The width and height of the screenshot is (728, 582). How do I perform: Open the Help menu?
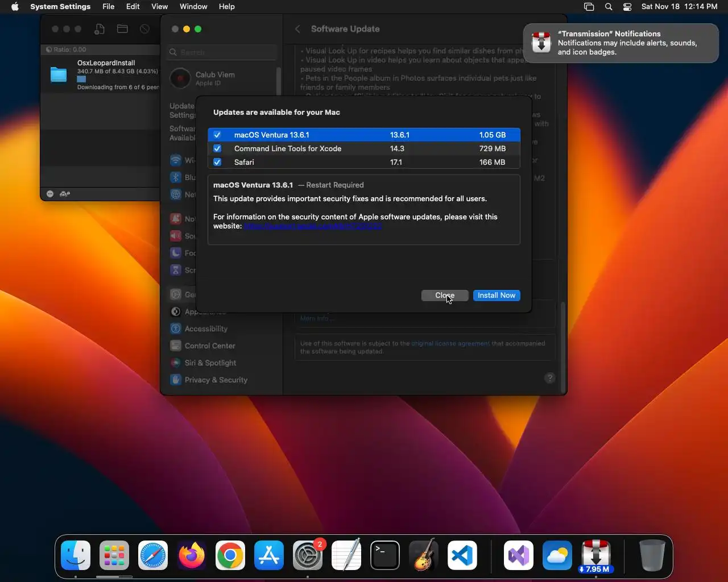click(226, 7)
